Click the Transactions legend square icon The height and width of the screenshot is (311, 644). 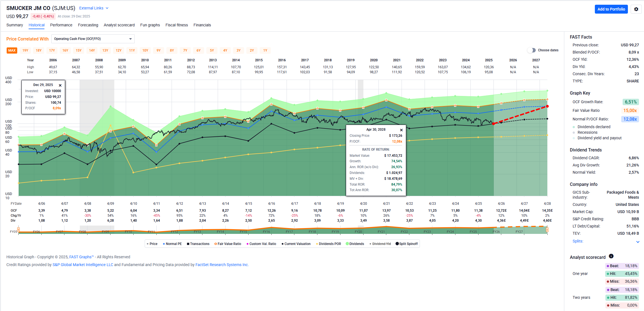(188, 244)
